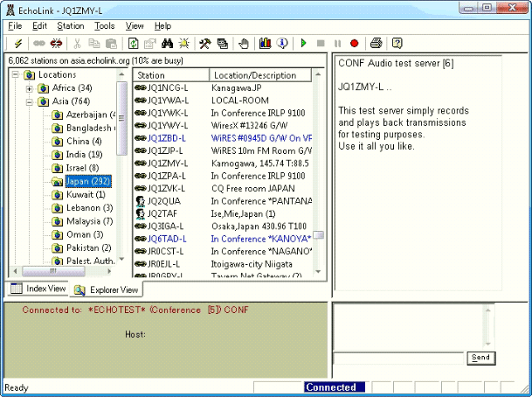Open the Edit menu
Screen dimensions: 532x397
(39, 26)
